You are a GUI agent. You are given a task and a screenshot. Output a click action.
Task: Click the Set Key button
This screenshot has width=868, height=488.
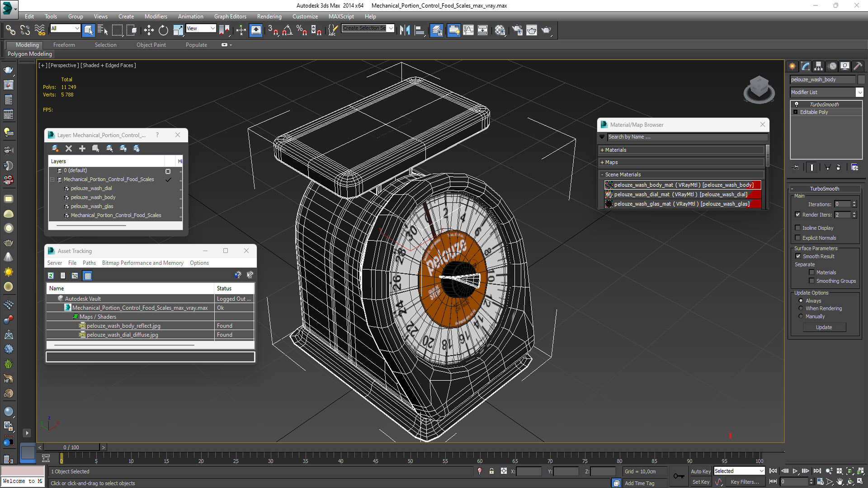point(701,482)
